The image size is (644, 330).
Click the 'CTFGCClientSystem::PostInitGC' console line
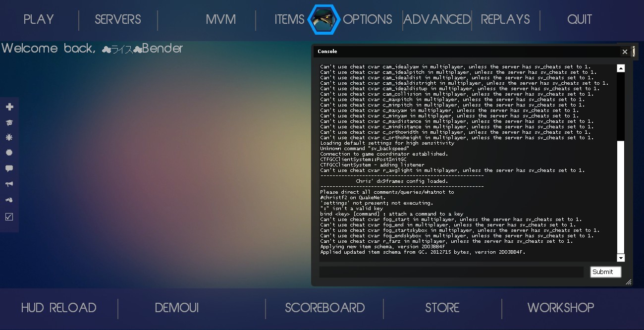pyautogui.click(x=363, y=160)
